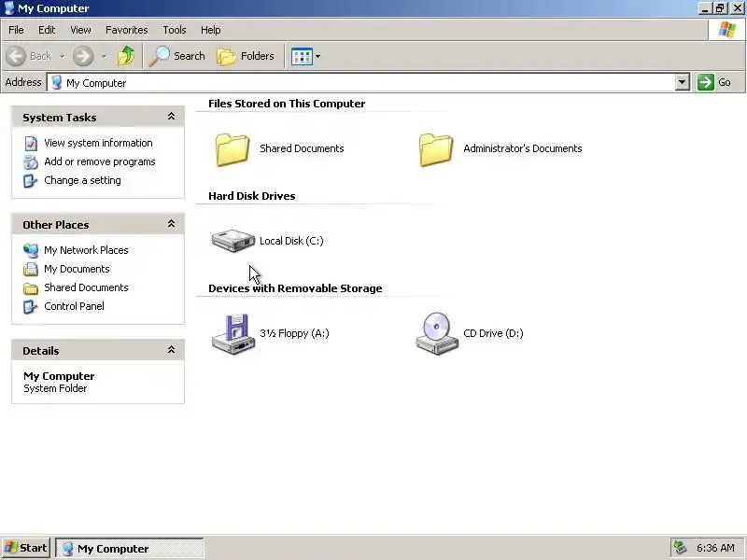Open the Start menu
The width and height of the screenshot is (747, 560).
point(26,548)
